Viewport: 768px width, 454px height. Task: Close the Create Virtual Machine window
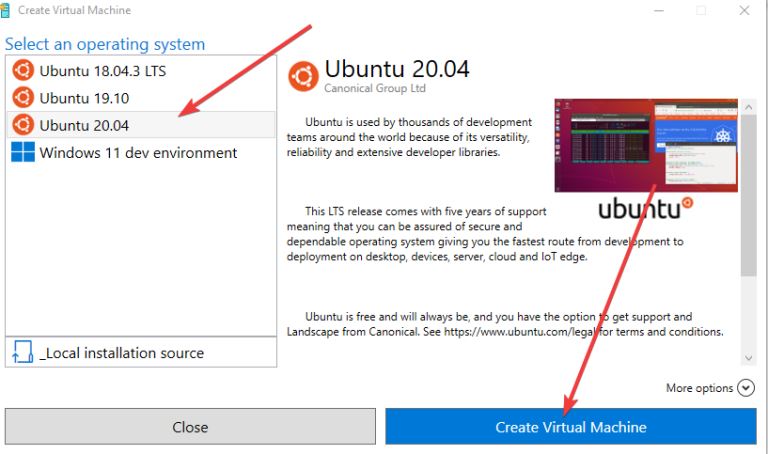744,10
